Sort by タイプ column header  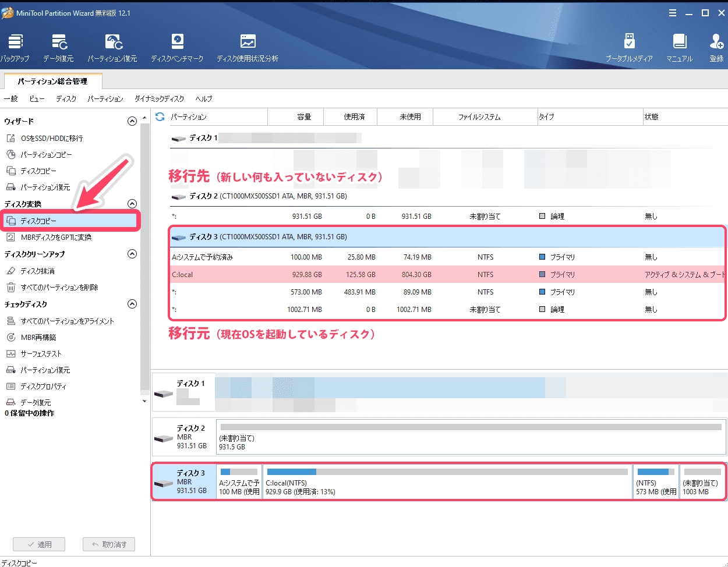tap(590, 117)
